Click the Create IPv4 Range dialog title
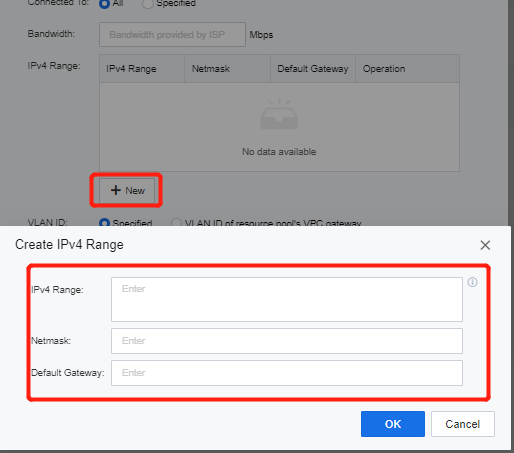 coord(69,244)
